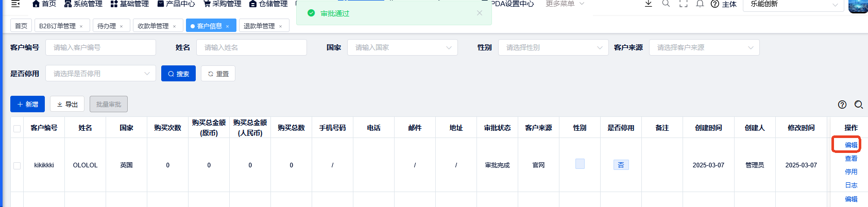Click the download icon in top bar
The image size is (868, 207).
coord(649,4)
